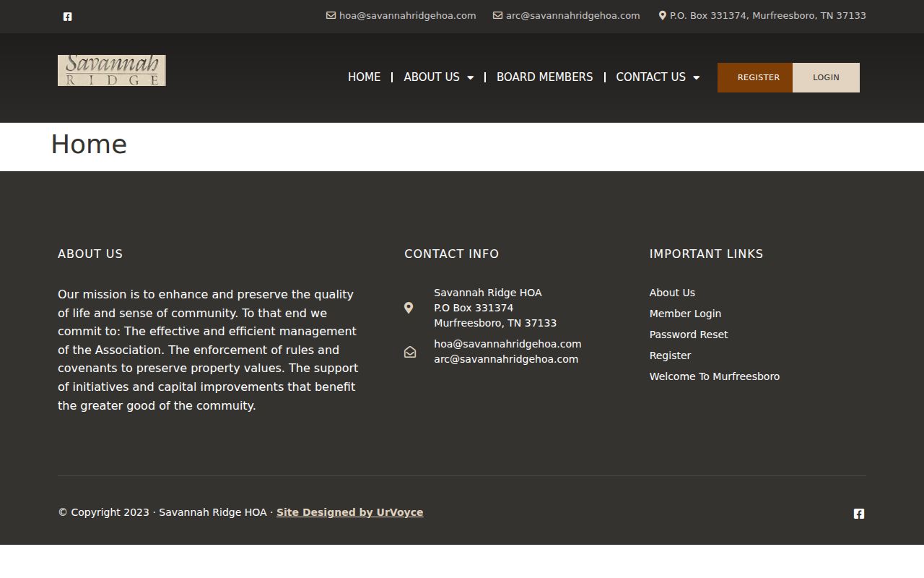Click hoa@savannahridgehoa.com in top bar
This screenshot has height=578, width=924.
(x=407, y=15)
